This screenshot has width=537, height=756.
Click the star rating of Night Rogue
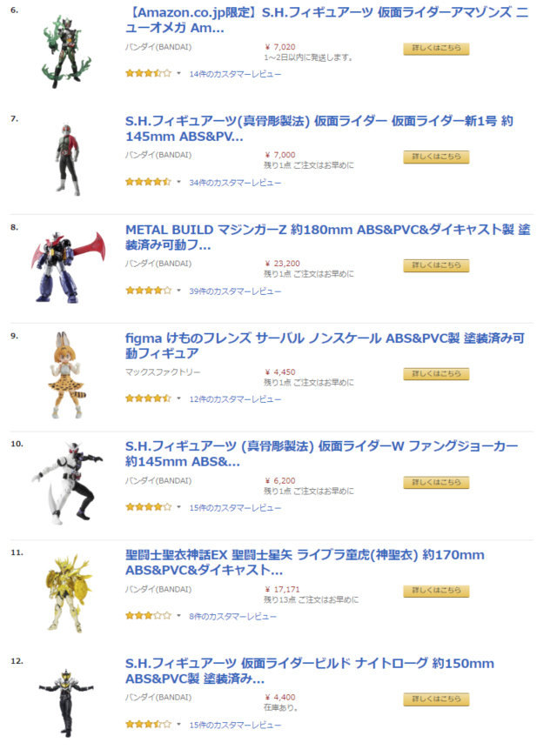pos(148,724)
